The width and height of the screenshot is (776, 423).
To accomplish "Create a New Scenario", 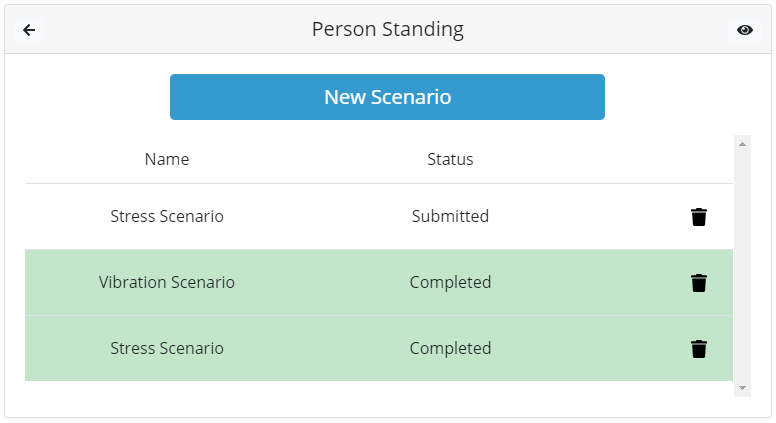I will (387, 97).
